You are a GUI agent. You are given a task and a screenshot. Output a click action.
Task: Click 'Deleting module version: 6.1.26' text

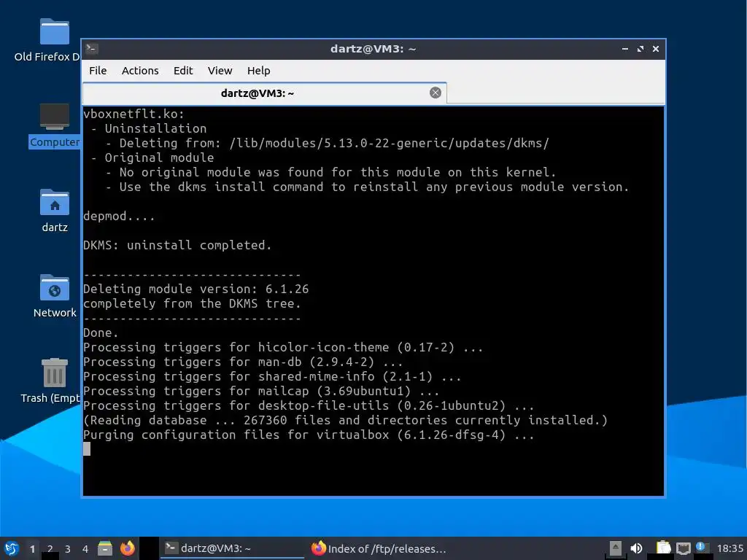(196, 289)
